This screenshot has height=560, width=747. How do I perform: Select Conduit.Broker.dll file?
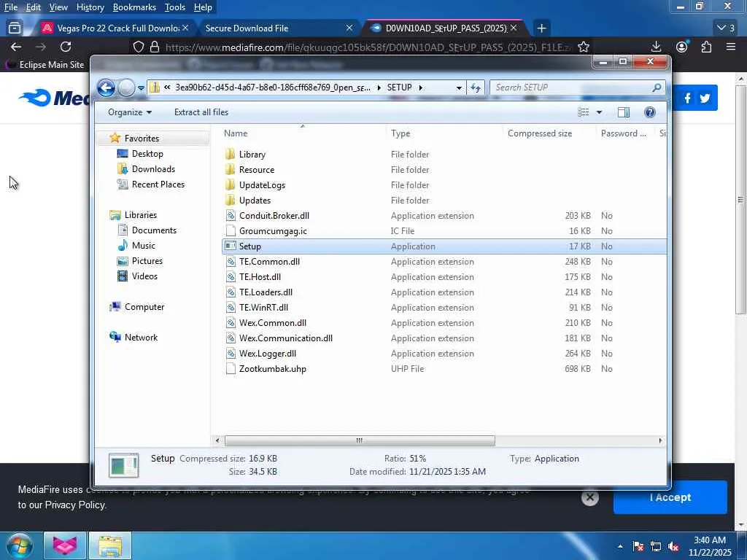coord(274,216)
